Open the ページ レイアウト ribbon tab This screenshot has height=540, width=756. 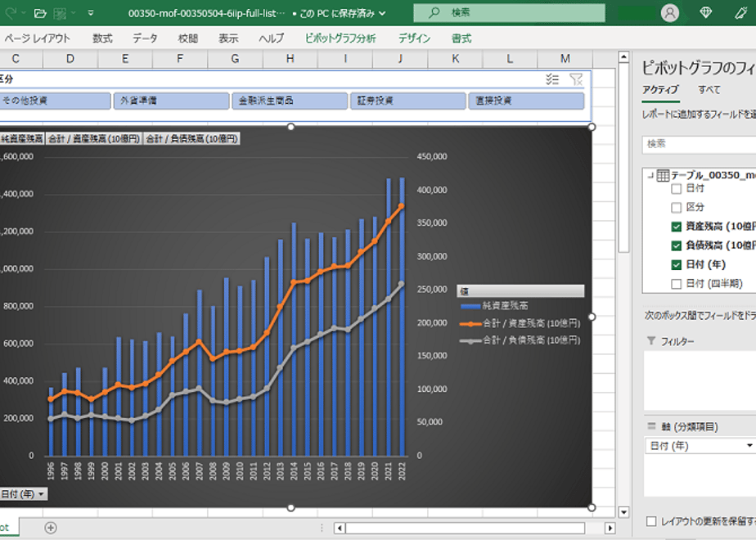37,38
